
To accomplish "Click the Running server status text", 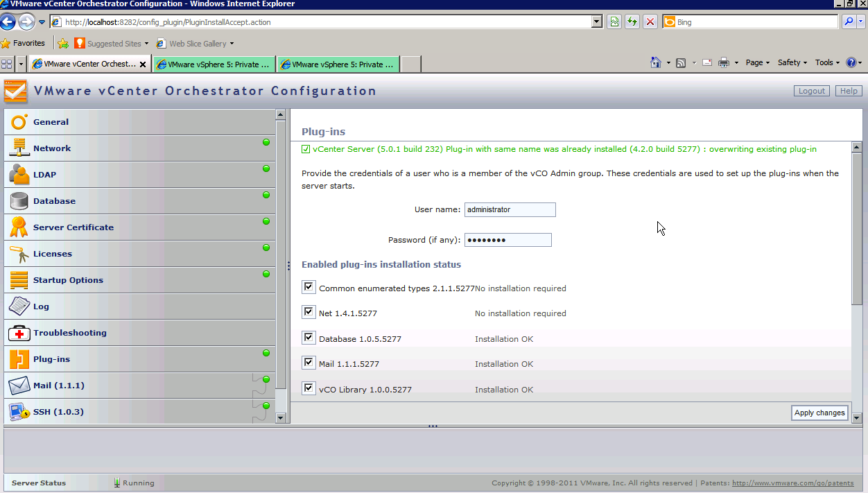I will click(x=139, y=483).
